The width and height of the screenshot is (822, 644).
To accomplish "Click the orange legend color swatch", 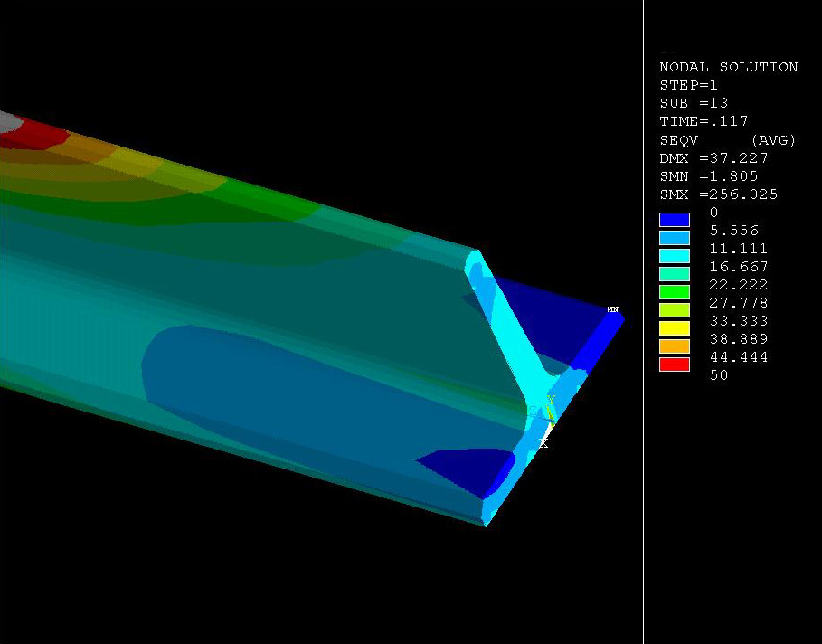I will [x=675, y=346].
